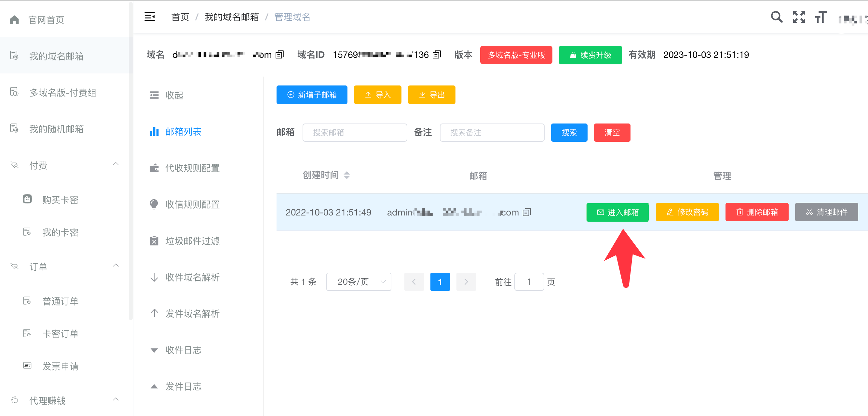The width and height of the screenshot is (868, 416).
Task: Click the 我的卡密 document icon
Action: 27,232
